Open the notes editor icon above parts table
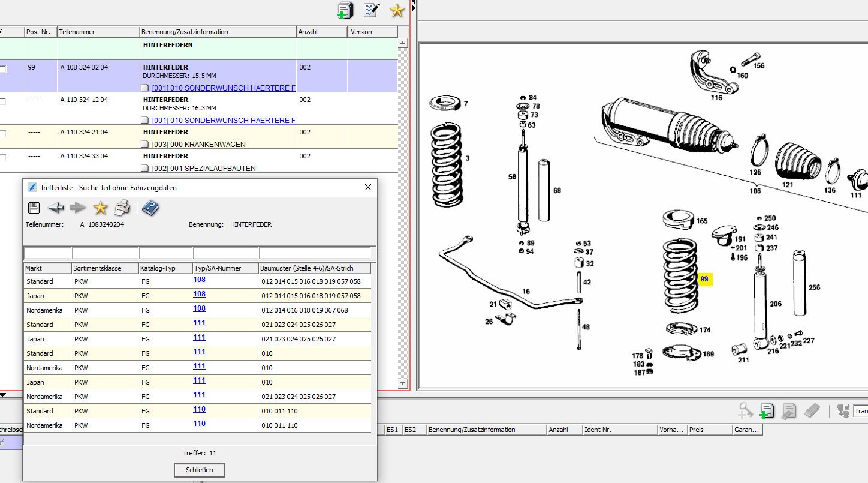 (x=372, y=10)
